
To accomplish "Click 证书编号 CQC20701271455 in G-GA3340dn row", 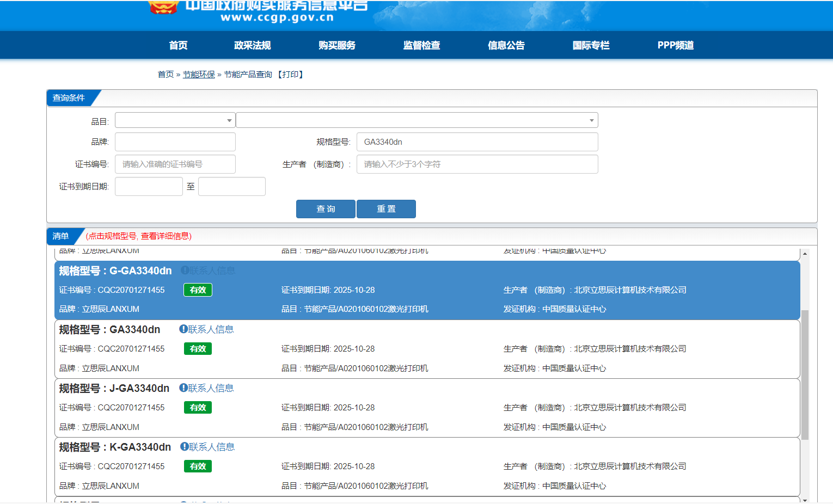I will tap(112, 290).
